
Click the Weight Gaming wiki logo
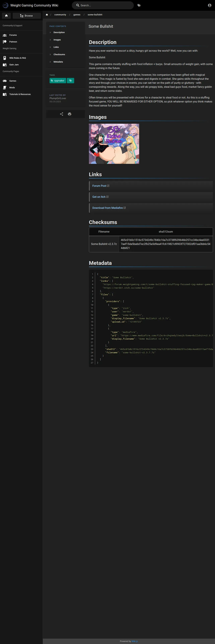pos(5,5)
